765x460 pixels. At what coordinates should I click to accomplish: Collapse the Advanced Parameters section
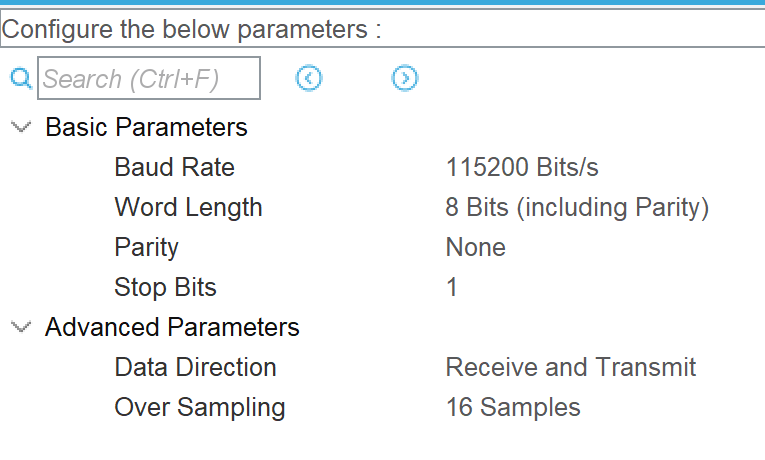click(x=20, y=327)
